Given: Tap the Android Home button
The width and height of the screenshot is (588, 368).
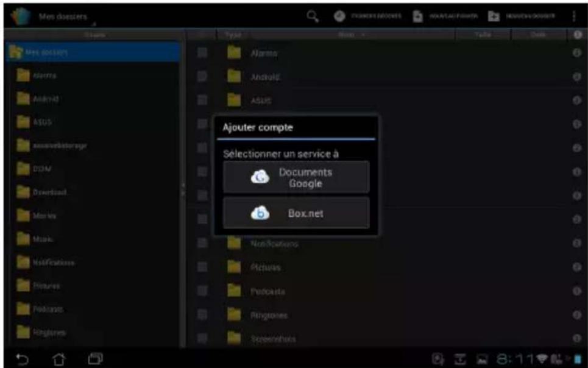Looking at the screenshot, I should (58, 359).
